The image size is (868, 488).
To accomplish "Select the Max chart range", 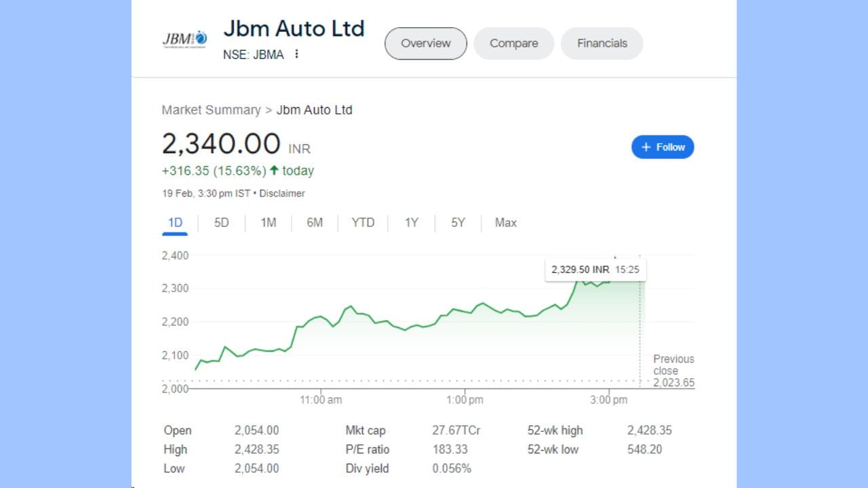I will [506, 223].
